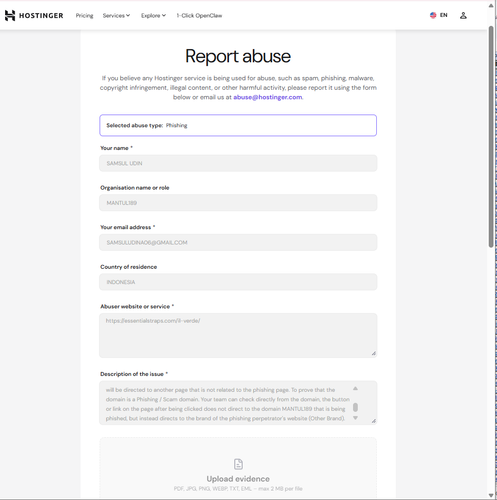Click description textarea scroll down arrow
497x500 pixels.
[355, 418]
